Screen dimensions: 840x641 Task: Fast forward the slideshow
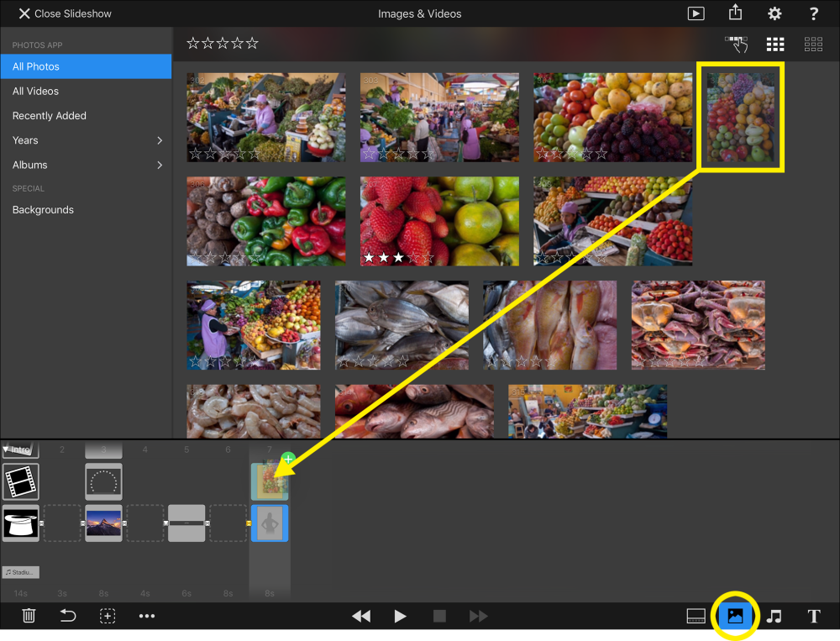click(478, 616)
